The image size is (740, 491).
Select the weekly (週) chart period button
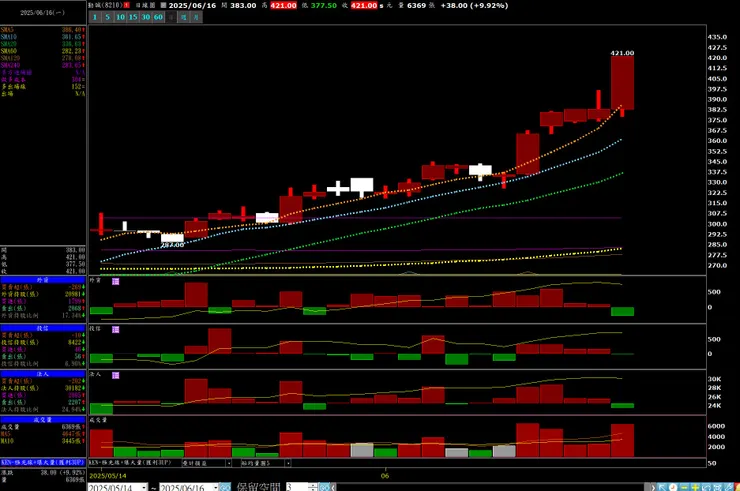(x=184, y=17)
